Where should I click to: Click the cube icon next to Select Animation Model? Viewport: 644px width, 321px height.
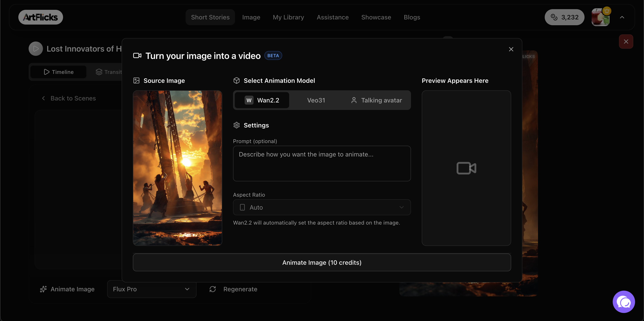[x=237, y=80]
